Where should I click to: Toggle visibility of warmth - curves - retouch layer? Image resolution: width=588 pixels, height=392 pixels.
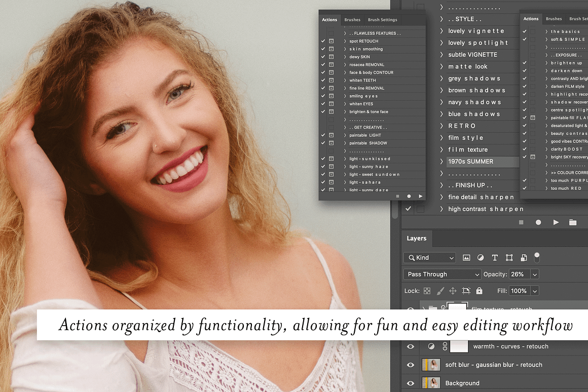[411, 346]
